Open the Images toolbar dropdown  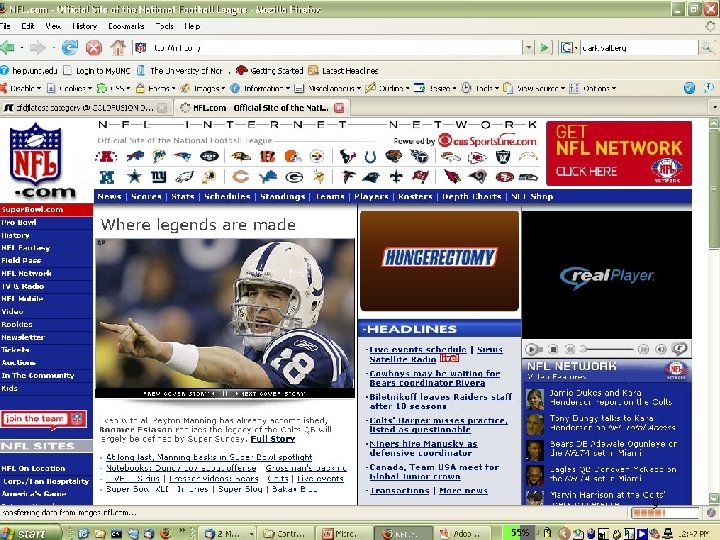click(x=202, y=88)
